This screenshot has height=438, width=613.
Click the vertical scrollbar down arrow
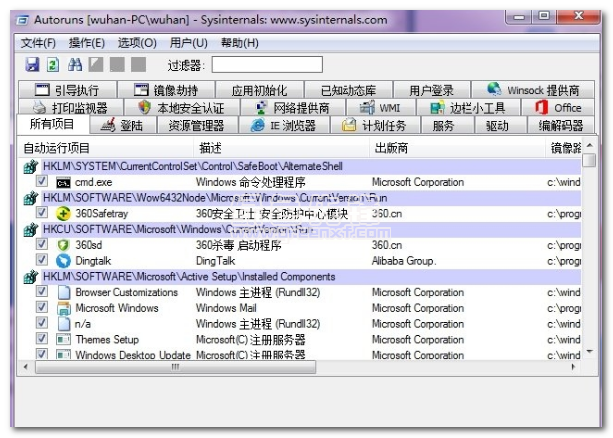click(590, 351)
